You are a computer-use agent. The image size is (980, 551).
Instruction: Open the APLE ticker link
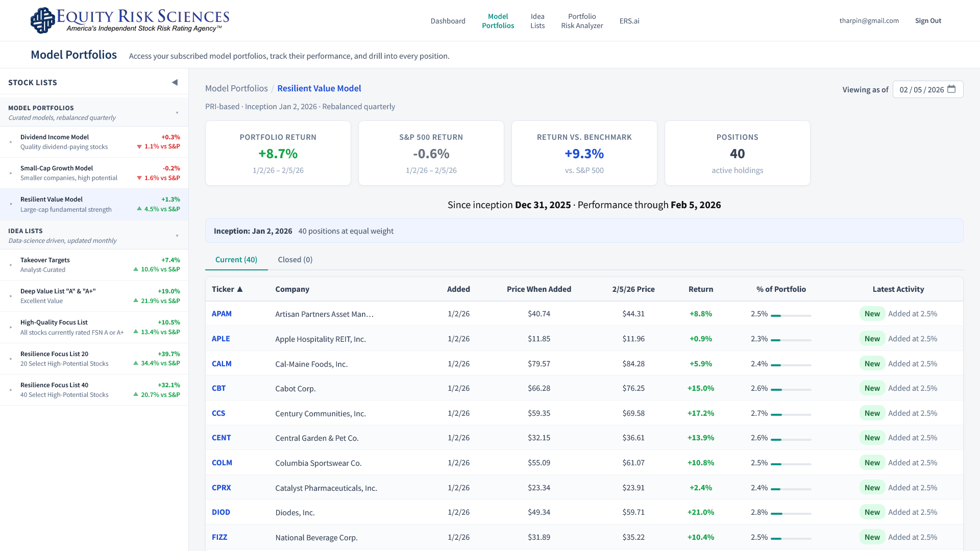(x=220, y=339)
